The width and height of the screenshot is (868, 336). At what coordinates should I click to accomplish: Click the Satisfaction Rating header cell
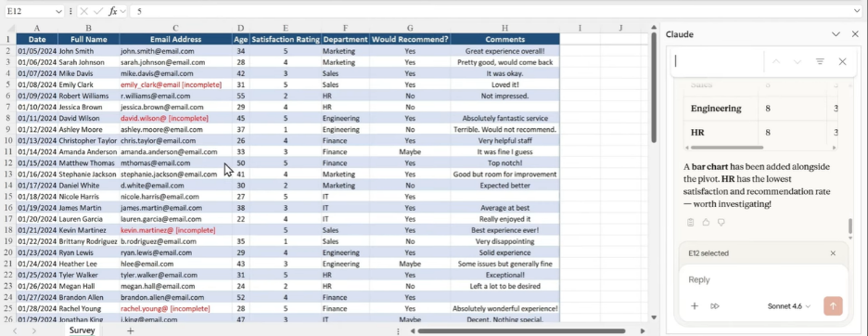coord(285,39)
